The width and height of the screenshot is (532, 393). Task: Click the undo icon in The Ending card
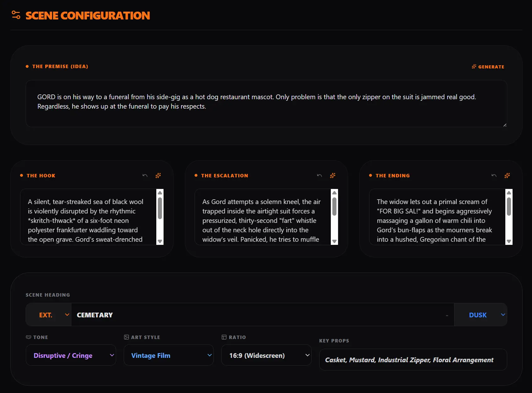click(x=494, y=175)
